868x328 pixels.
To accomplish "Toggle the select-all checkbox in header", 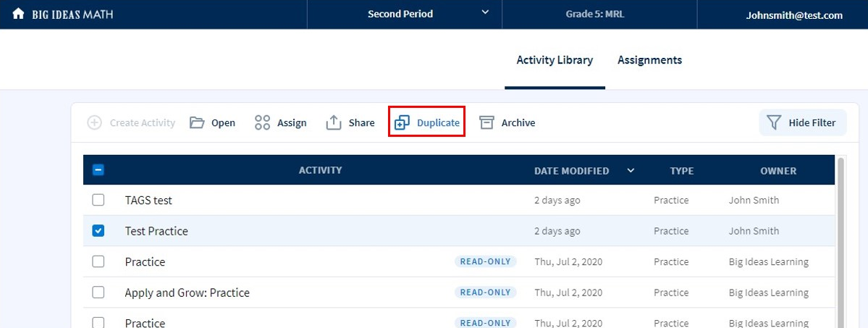I will 98,171.
